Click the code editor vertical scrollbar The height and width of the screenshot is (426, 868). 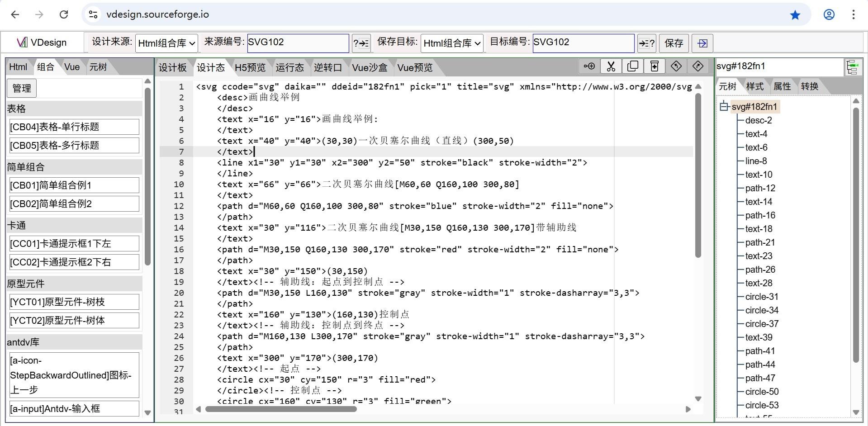(x=698, y=175)
